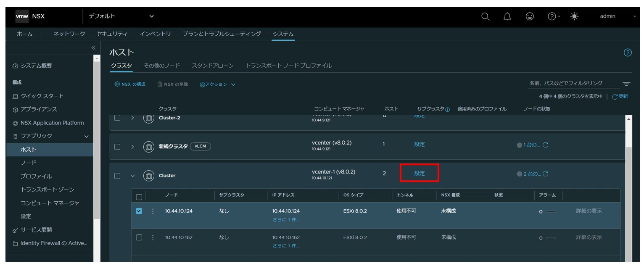Switch to その他のノード tab
Screen dimensions: 644x266
[x=162, y=66]
